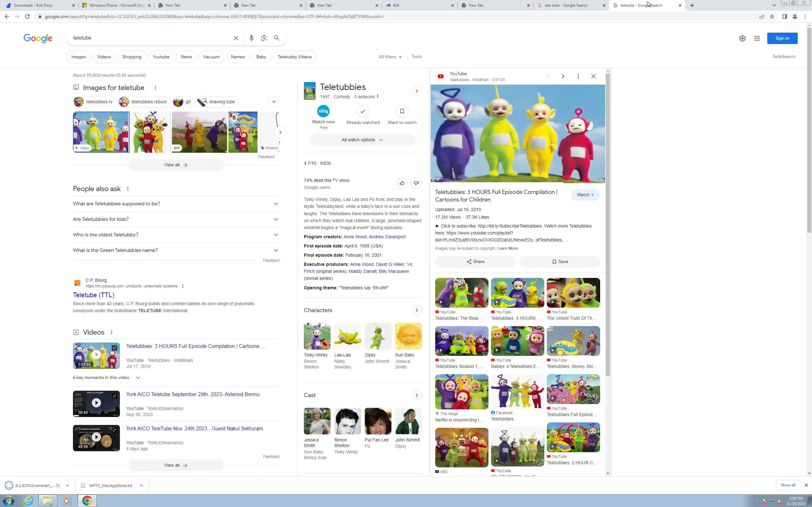Click the Sign in button
The image size is (812, 507).
coord(782,38)
